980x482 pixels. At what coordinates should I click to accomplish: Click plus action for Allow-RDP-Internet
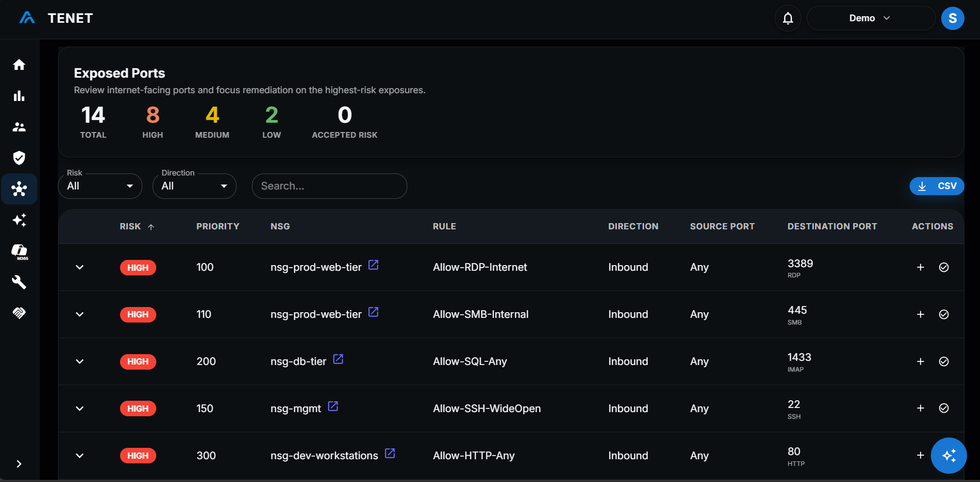[920, 267]
